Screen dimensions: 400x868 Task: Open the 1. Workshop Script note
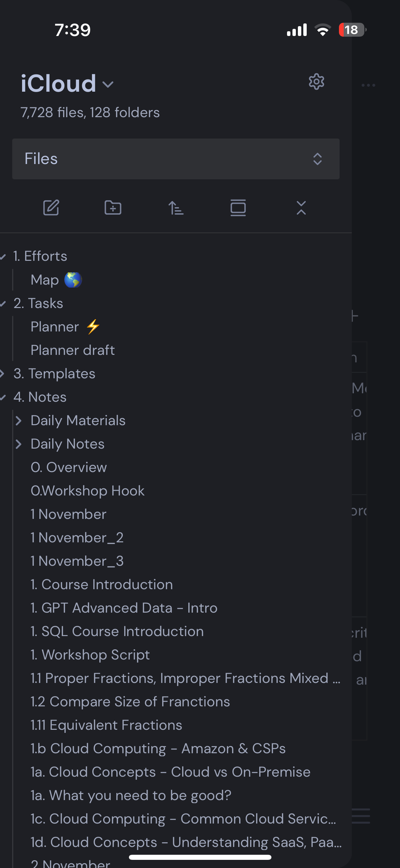tap(90, 655)
